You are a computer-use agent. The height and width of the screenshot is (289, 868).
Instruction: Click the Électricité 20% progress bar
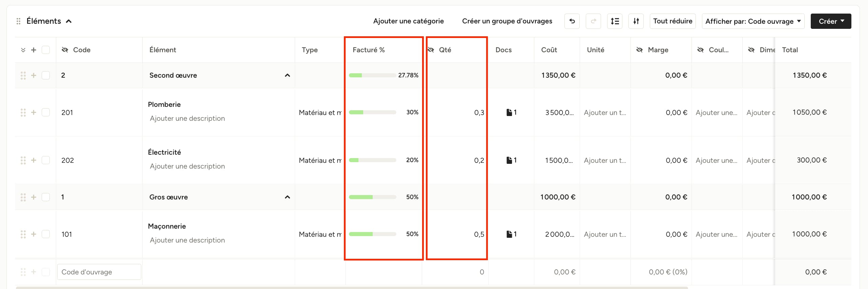[372, 160]
